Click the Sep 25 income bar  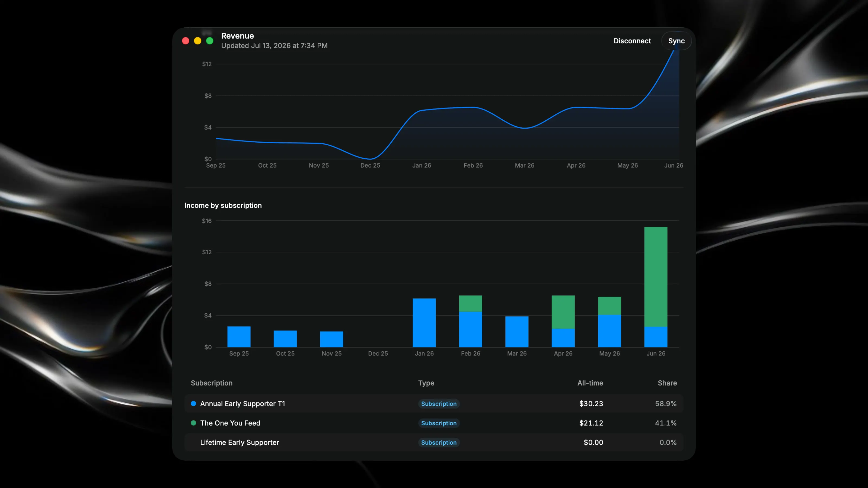(x=239, y=337)
